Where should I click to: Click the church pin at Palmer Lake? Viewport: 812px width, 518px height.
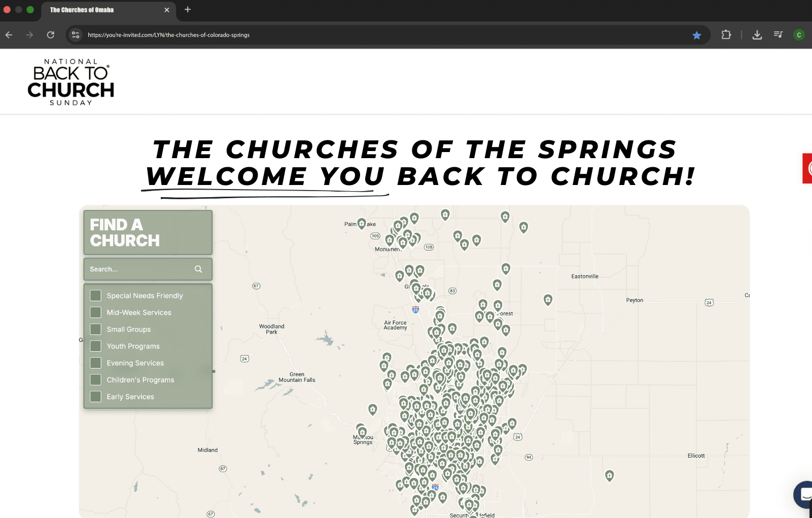pyautogui.click(x=362, y=223)
